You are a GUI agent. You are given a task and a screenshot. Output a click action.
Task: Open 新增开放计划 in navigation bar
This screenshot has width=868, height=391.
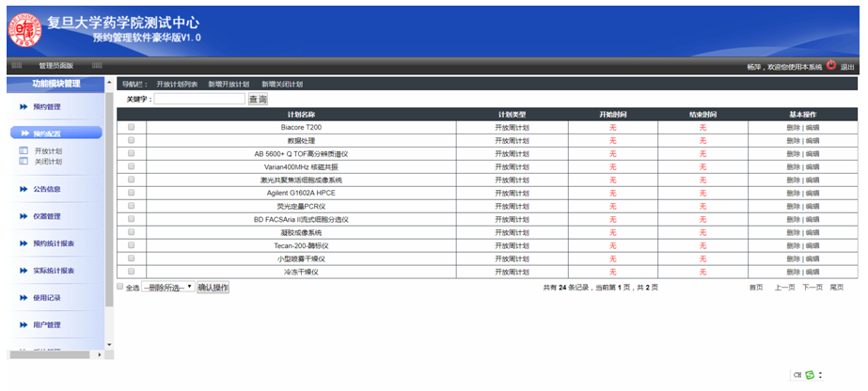[229, 85]
